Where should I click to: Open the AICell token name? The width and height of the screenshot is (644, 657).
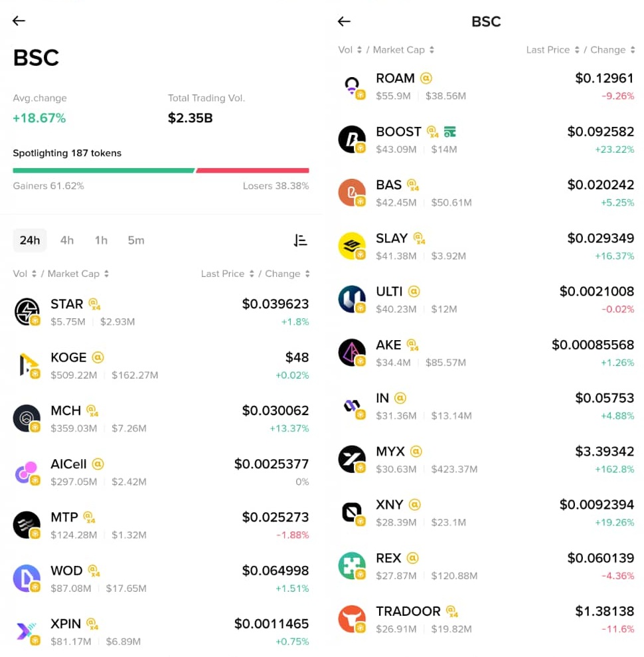(x=68, y=464)
